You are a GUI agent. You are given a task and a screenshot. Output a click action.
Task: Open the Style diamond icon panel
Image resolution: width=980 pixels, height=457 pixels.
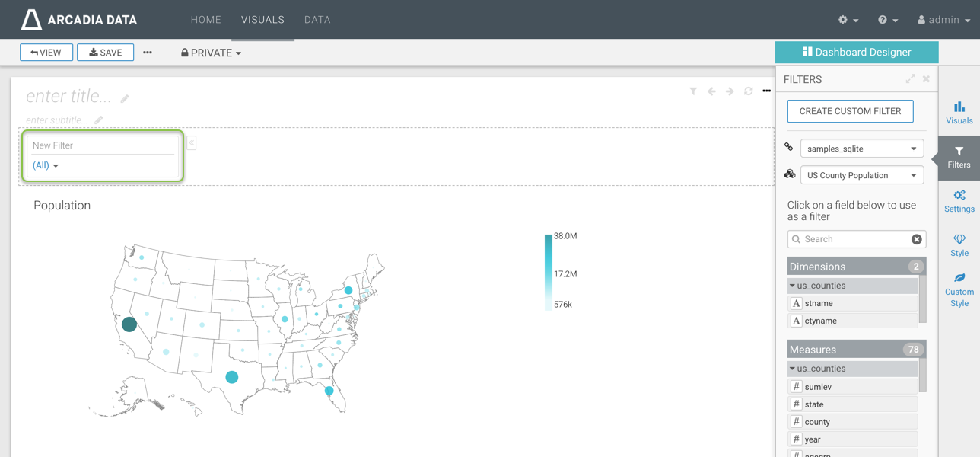(959, 245)
